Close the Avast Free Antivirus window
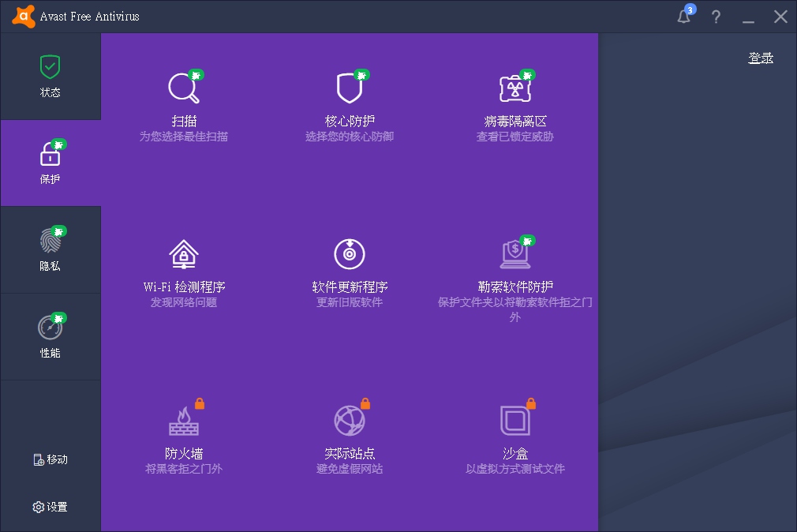Viewport: 797px width, 532px height. click(780, 17)
